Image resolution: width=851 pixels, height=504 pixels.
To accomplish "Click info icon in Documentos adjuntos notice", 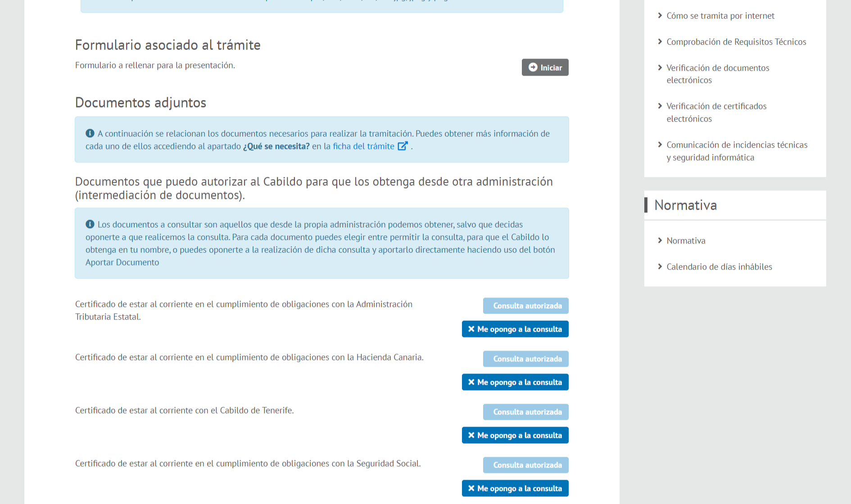I will (90, 133).
